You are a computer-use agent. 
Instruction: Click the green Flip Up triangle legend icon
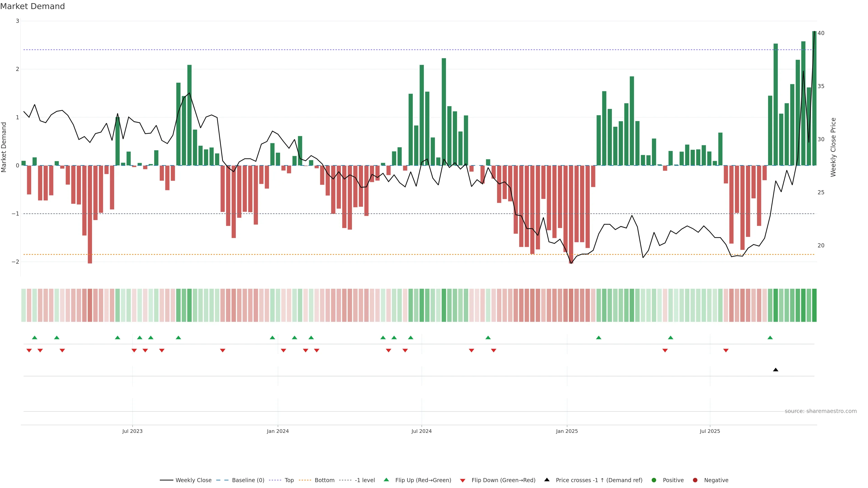[x=387, y=480]
